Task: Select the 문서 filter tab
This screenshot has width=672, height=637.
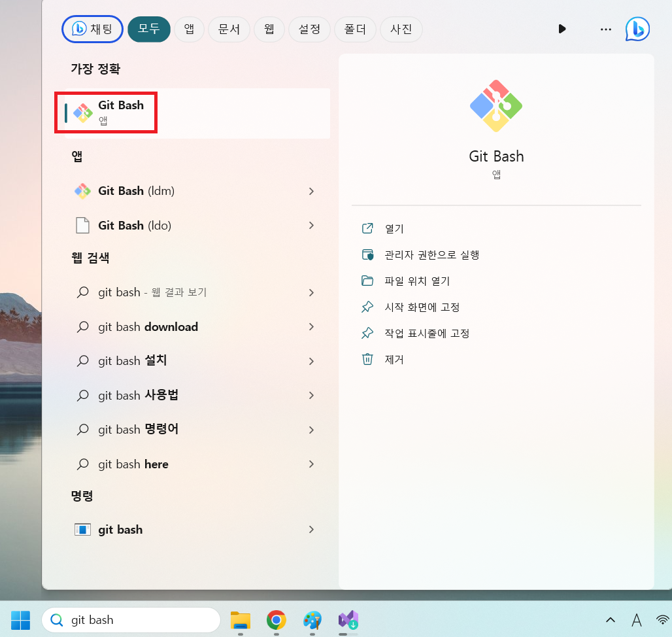Action: (229, 29)
